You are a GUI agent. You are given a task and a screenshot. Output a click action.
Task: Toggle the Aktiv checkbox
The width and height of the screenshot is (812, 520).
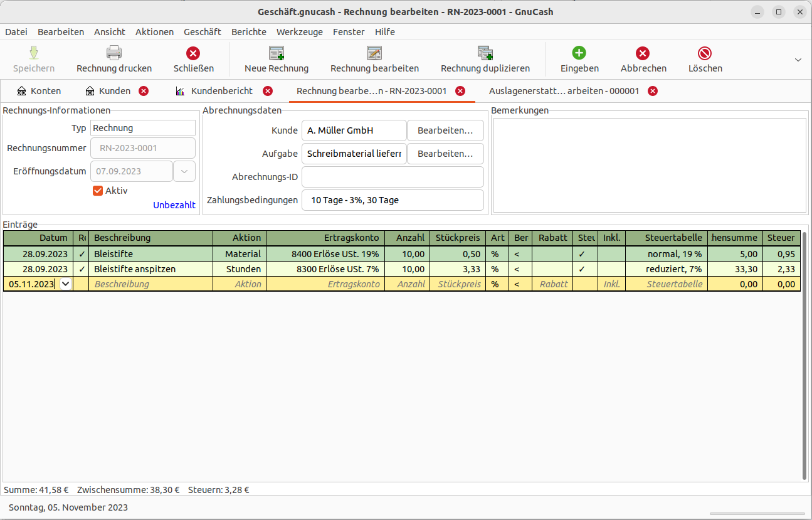[x=98, y=191]
